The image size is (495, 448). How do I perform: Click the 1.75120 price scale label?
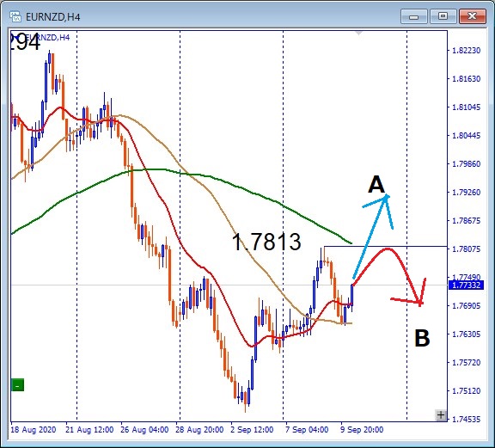[x=467, y=391]
